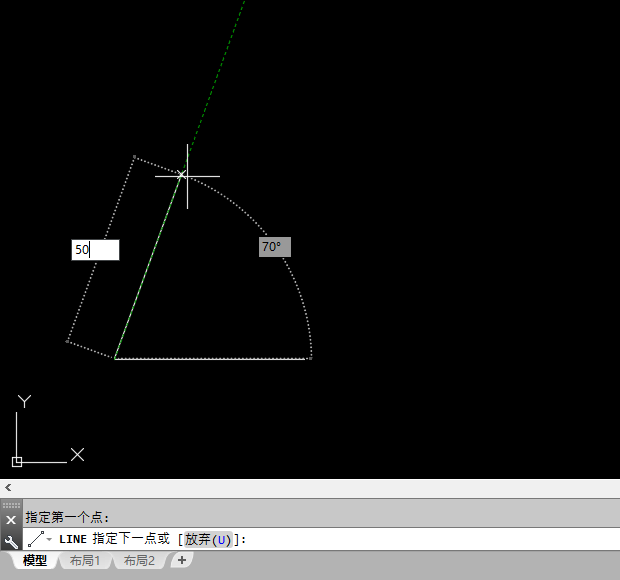Click the LINE command icon in command line
Viewport: 620px width, 580px height.
click(x=36, y=539)
